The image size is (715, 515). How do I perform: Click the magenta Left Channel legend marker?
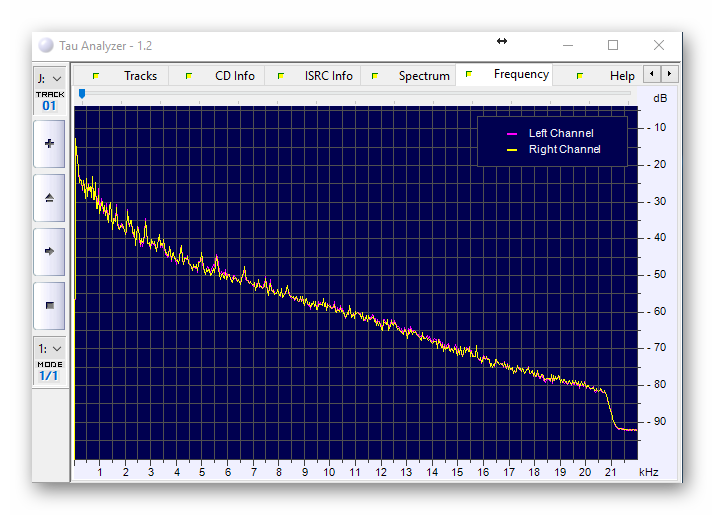[512, 134]
